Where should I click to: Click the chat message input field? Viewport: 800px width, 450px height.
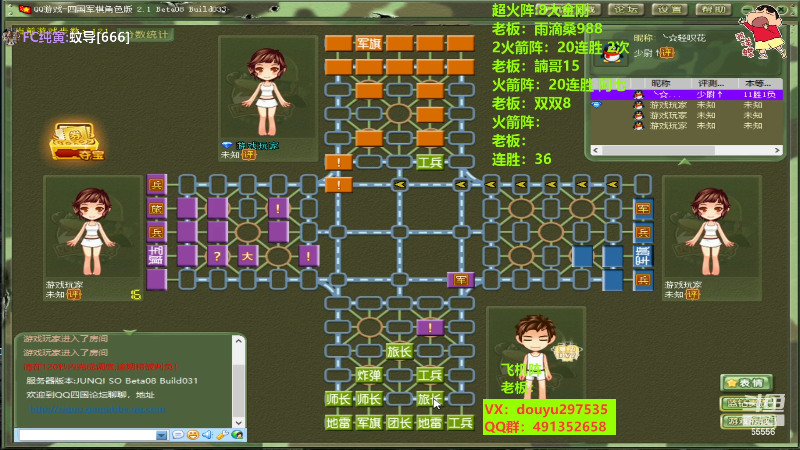[x=87, y=435]
